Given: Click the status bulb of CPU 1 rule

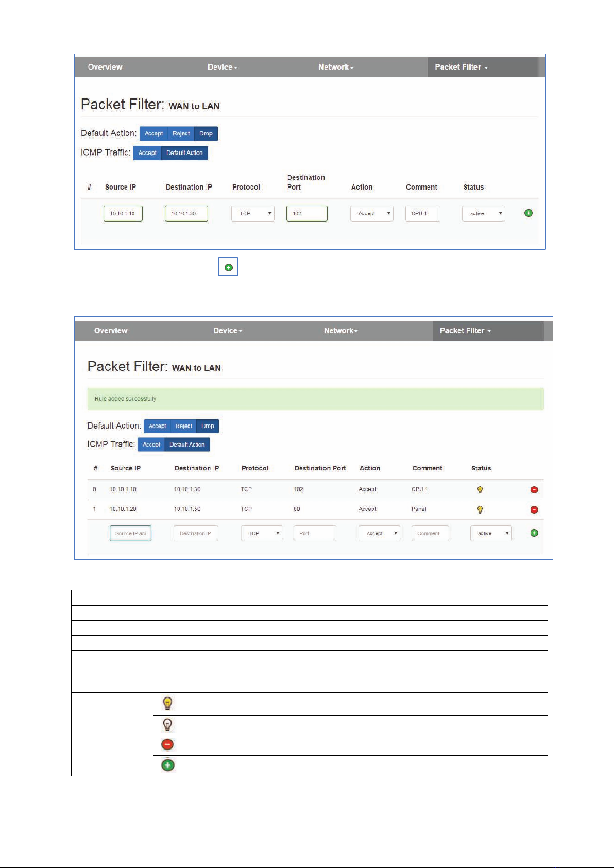Looking at the screenshot, I should 480,490.
